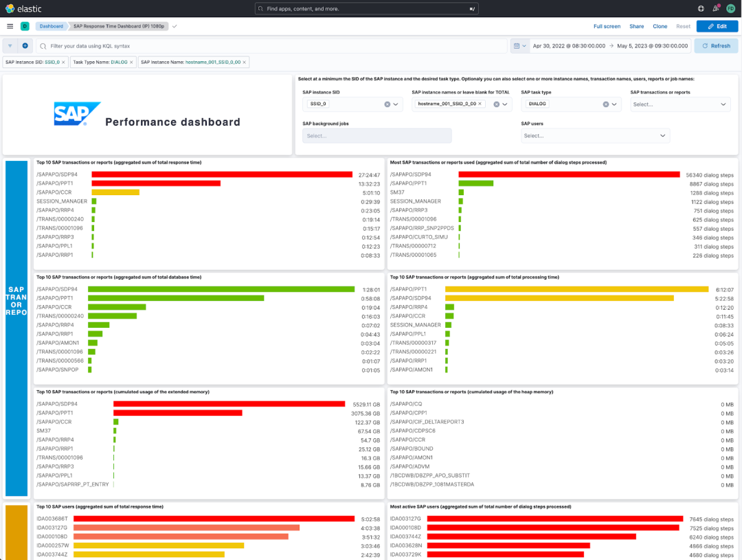
Task: Open the date quick menu calendar icon
Action: click(519, 46)
